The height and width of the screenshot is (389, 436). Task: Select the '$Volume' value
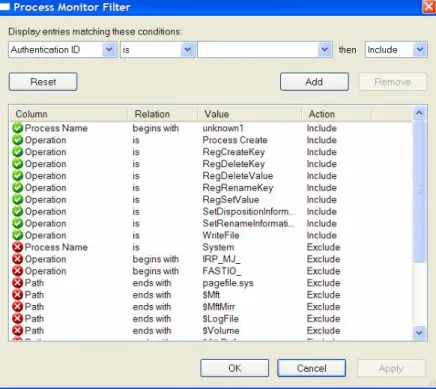(221, 331)
